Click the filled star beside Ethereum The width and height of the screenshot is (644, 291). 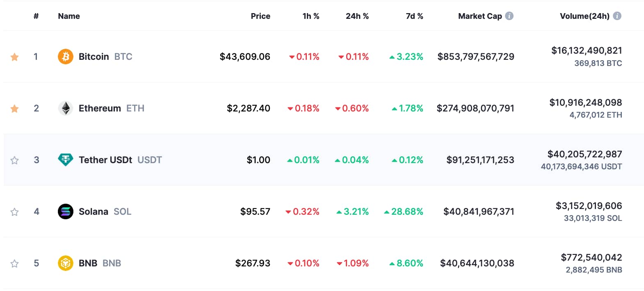point(14,108)
